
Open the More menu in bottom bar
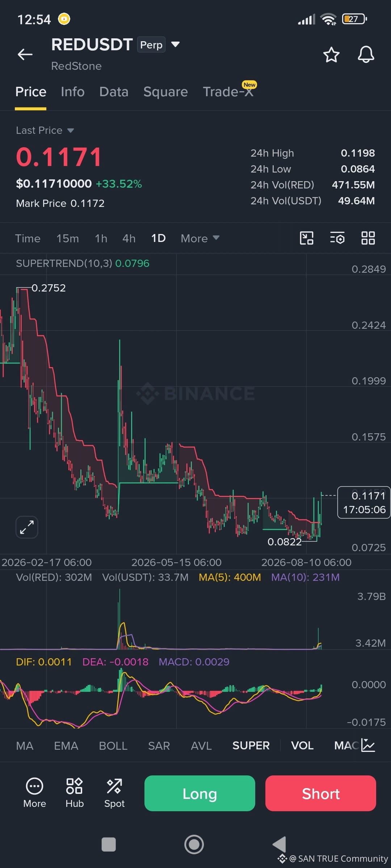34,793
